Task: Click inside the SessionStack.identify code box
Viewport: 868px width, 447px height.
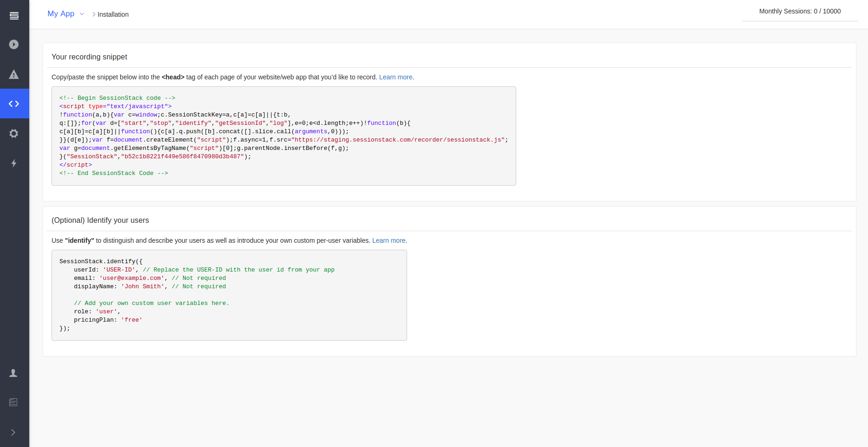Action: point(229,295)
